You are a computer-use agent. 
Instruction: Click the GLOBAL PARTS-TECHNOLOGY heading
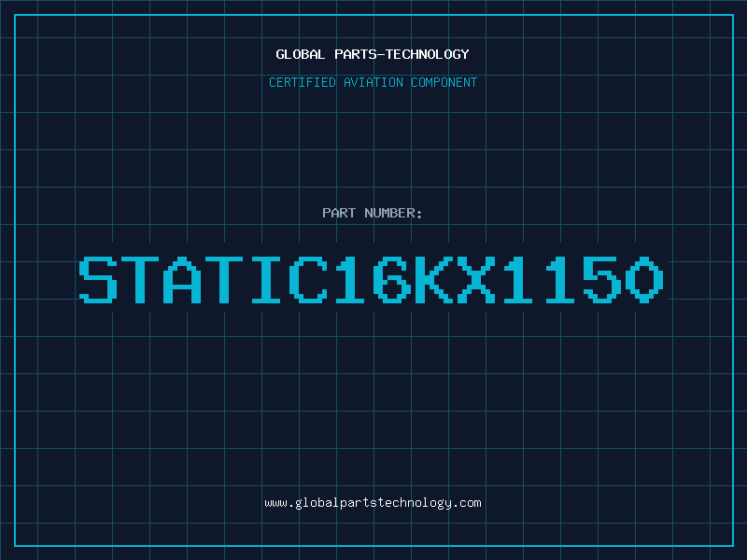click(x=373, y=54)
